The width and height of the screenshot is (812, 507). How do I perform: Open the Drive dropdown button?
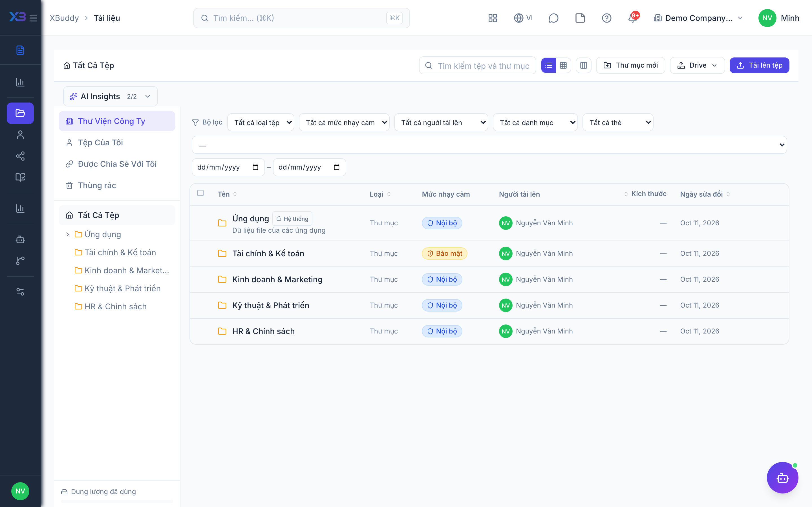tap(697, 65)
